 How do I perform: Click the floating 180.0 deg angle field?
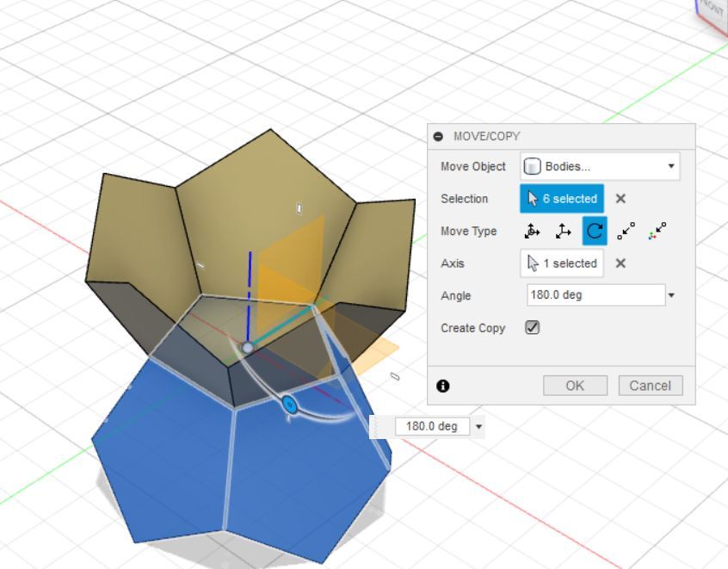click(x=432, y=426)
